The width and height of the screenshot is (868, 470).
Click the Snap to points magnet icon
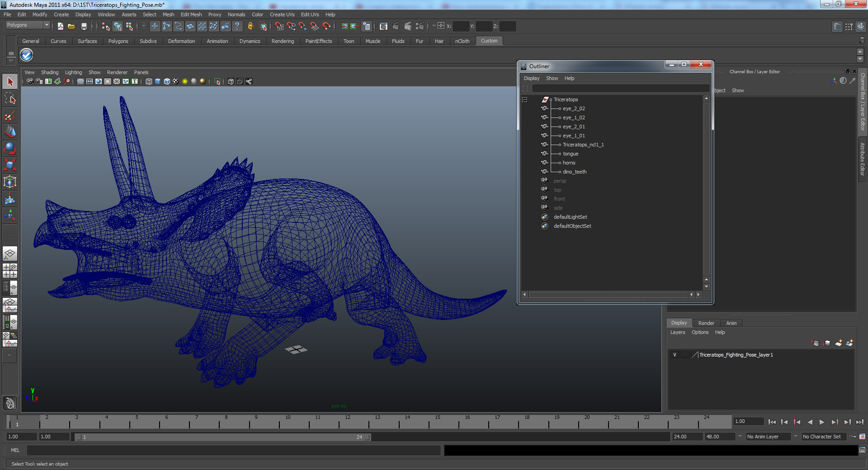(303, 26)
